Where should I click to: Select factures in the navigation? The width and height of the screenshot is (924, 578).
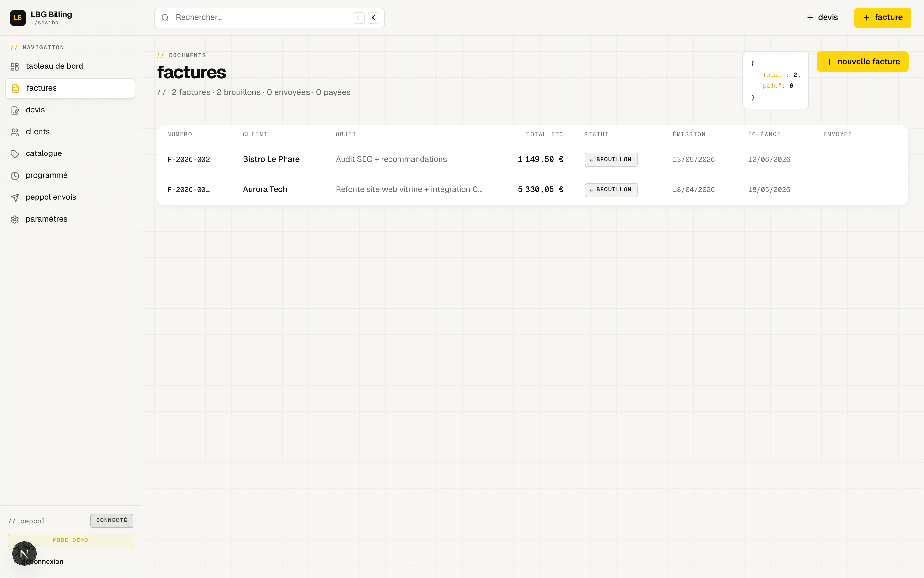(x=70, y=88)
